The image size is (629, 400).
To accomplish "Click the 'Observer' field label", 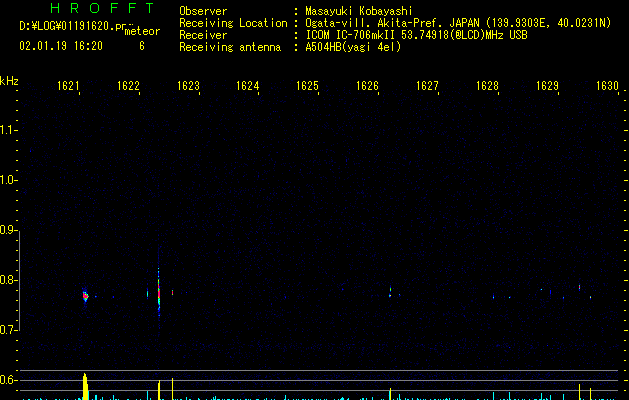I will coord(203,11).
